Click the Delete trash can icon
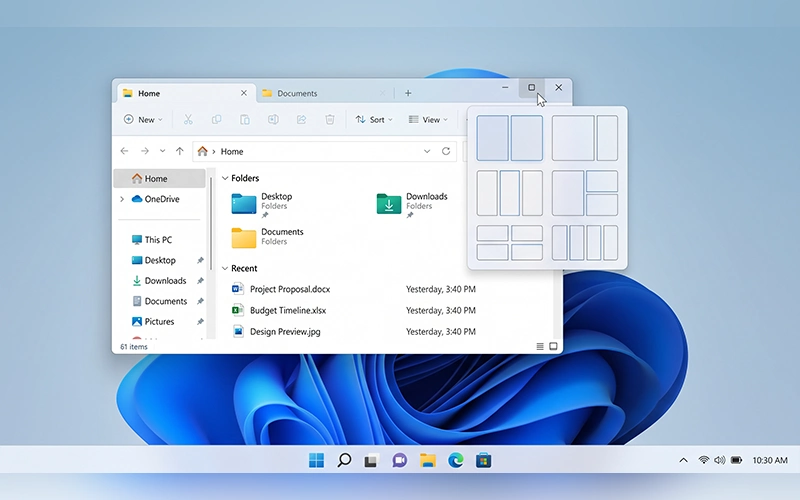This screenshot has height=500, width=800. pos(330,119)
